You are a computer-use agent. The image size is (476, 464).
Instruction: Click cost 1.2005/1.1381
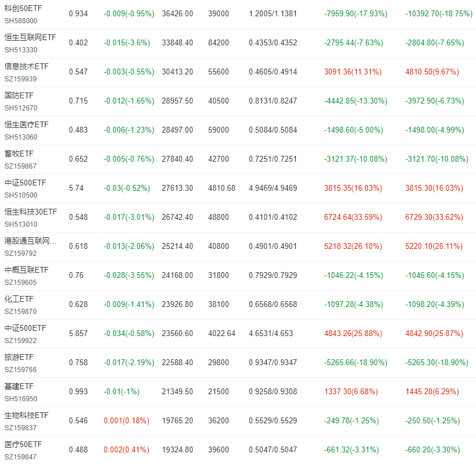(273, 14)
